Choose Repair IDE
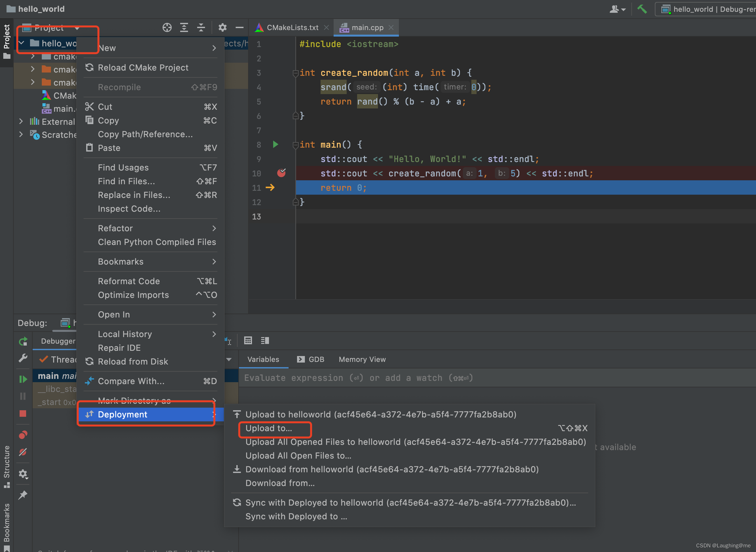 coord(150,348)
